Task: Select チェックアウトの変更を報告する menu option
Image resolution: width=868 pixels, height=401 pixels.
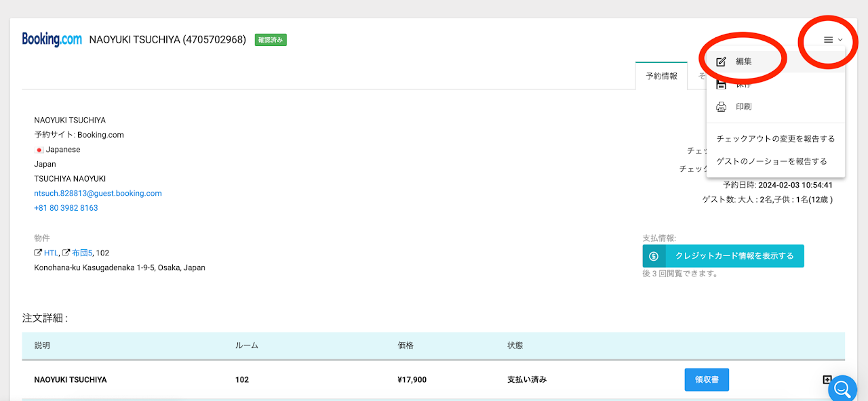Action: click(775, 139)
